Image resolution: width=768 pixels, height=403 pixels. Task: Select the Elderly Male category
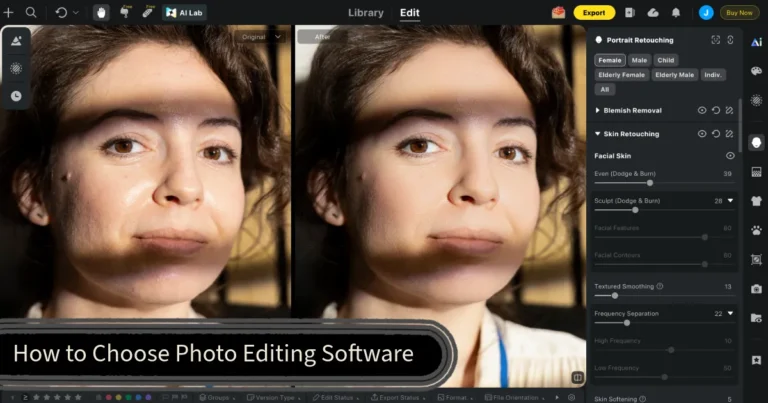tap(674, 75)
